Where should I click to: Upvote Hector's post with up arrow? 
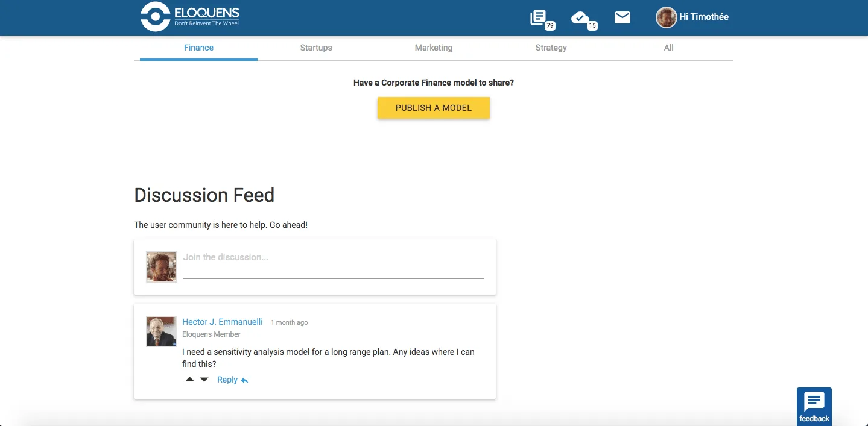click(x=189, y=380)
